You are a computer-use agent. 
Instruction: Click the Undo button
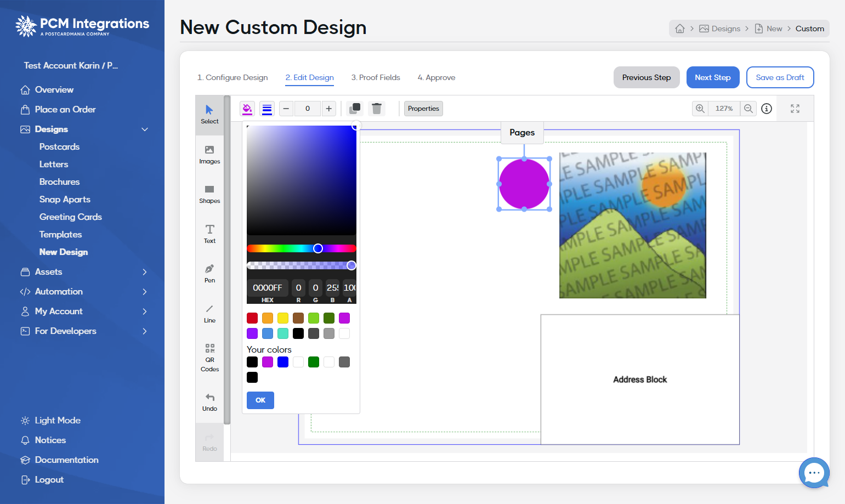click(x=209, y=402)
